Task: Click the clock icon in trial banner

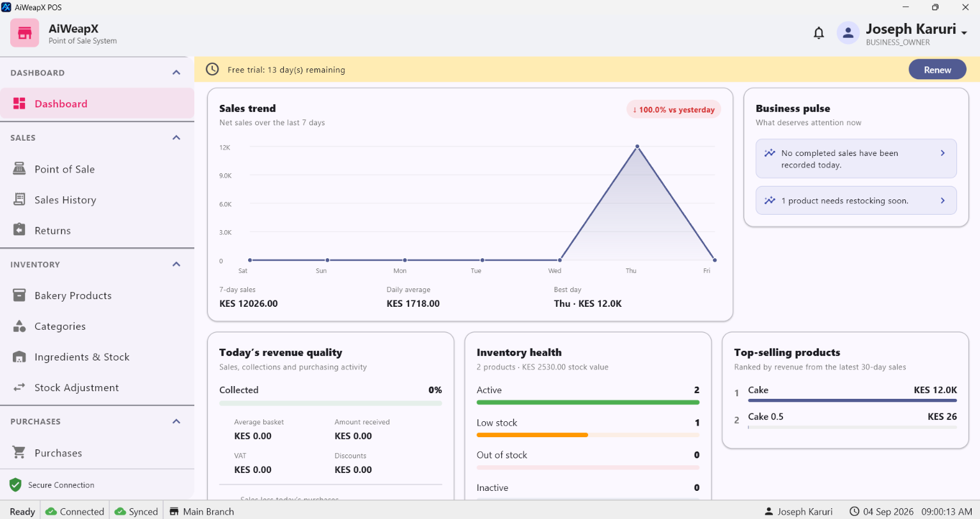Action: pyautogui.click(x=212, y=69)
